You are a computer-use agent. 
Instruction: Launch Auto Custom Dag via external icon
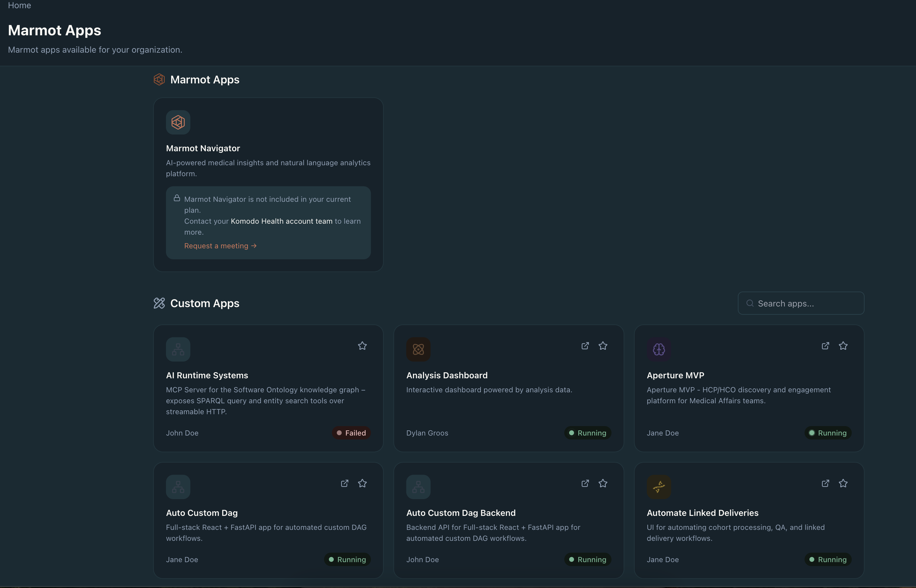coord(344,483)
